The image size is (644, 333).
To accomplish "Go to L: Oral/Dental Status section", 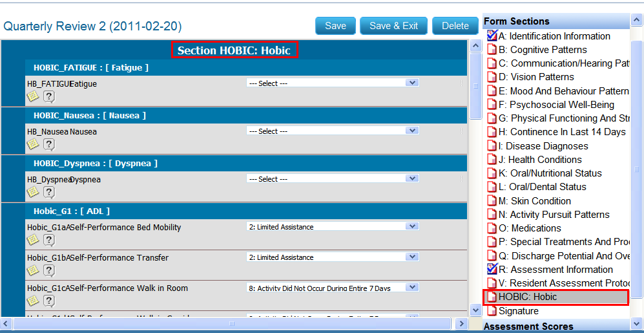I will tap(543, 187).
